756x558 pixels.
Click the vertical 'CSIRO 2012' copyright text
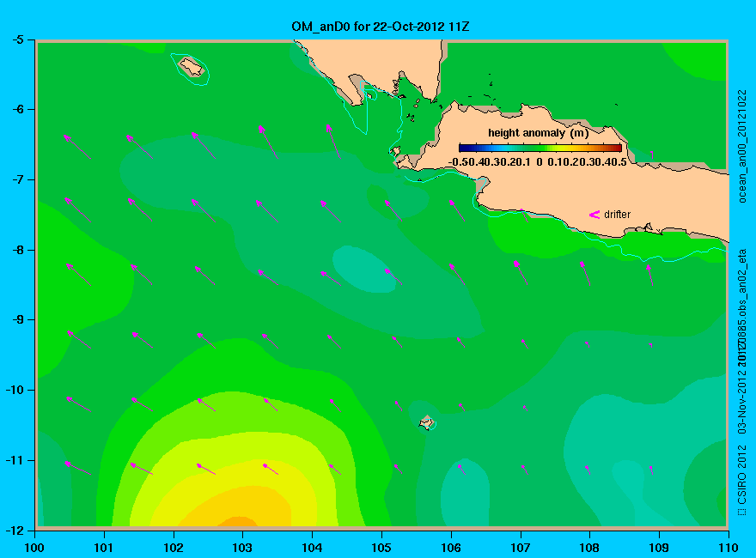point(742,481)
